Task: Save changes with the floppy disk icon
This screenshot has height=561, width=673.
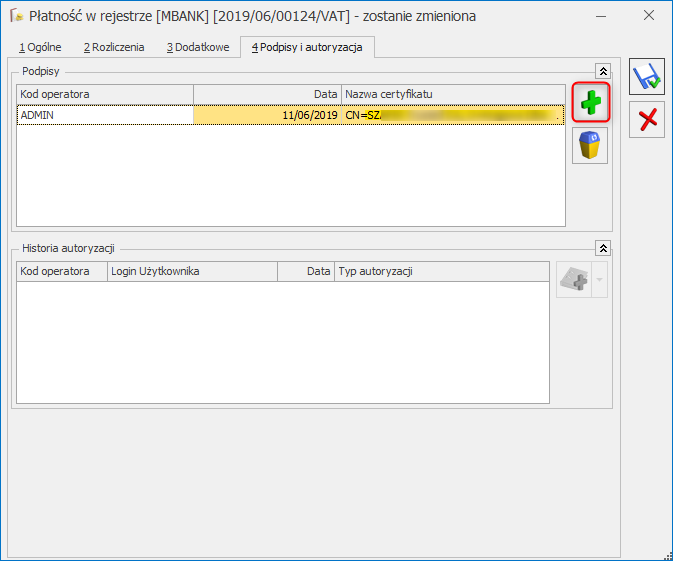Action: pos(647,76)
